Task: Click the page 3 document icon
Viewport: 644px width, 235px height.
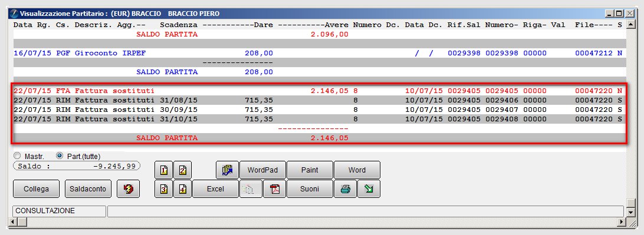Action: click(x=163, y=189)
